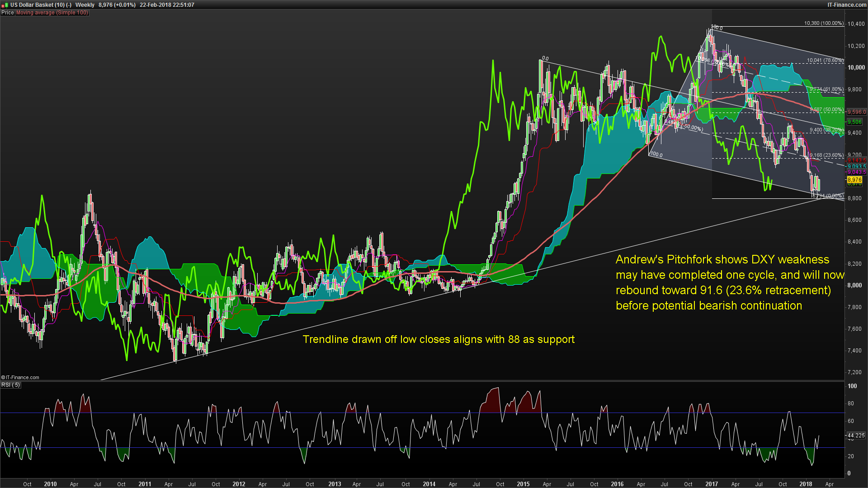Click the 22-Feb-2018 22:51:07 timestamp
Viewport: 868px width, 488px height.
coord(167,5)
